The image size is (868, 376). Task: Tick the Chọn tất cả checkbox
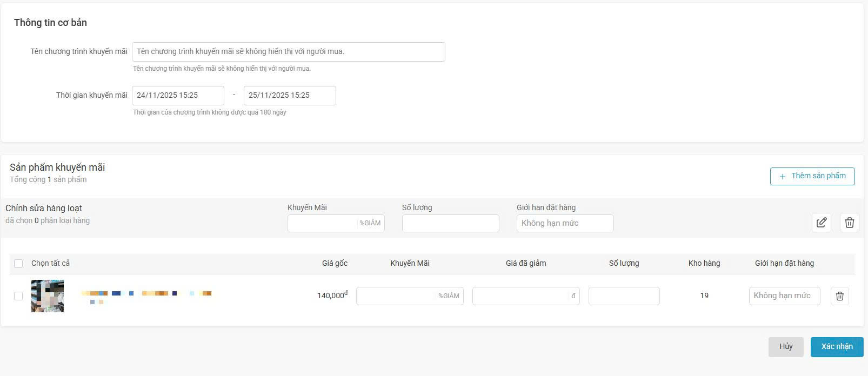(x=18, y=264)
